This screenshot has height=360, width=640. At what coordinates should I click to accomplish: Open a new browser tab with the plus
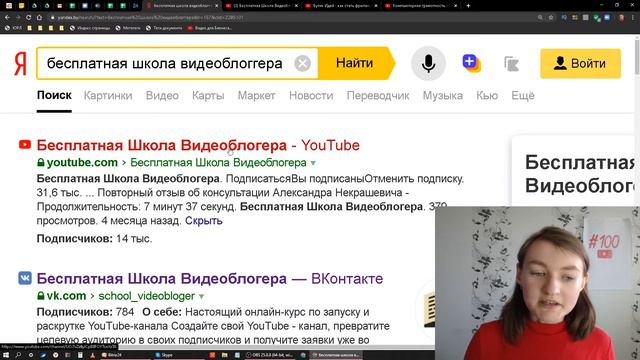[468, 6]
